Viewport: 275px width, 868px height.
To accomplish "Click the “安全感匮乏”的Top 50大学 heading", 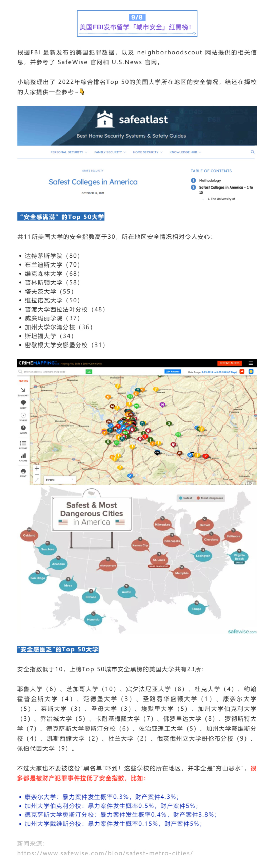I will pyautogui.click(x=58, y=649).
